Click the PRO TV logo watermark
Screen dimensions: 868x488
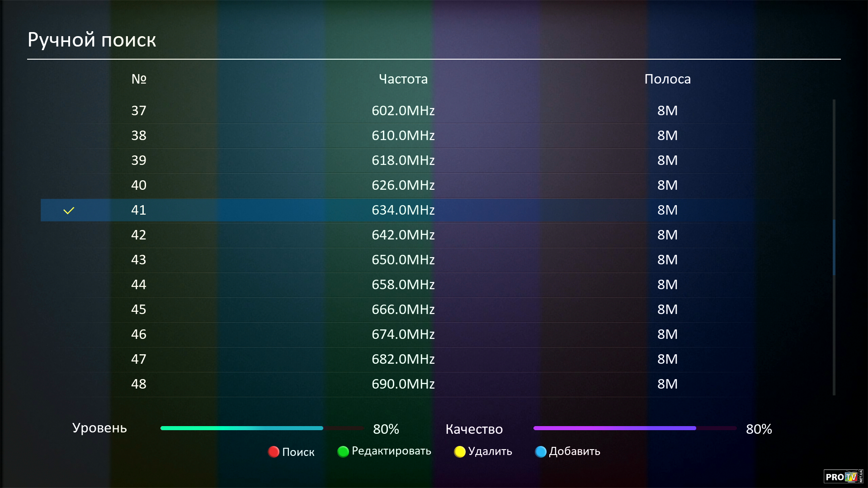(843, 477)
